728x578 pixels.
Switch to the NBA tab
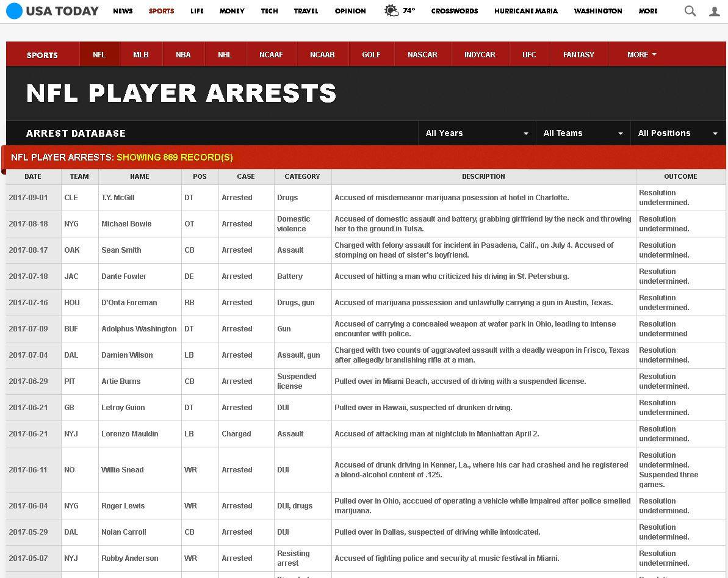[184, 54]
